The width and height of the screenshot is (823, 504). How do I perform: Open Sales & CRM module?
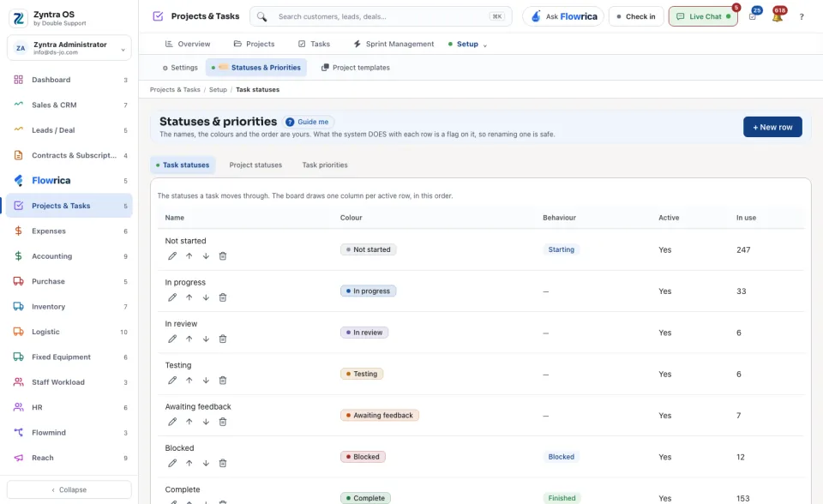pyautogui.click(x=69, y=105)
